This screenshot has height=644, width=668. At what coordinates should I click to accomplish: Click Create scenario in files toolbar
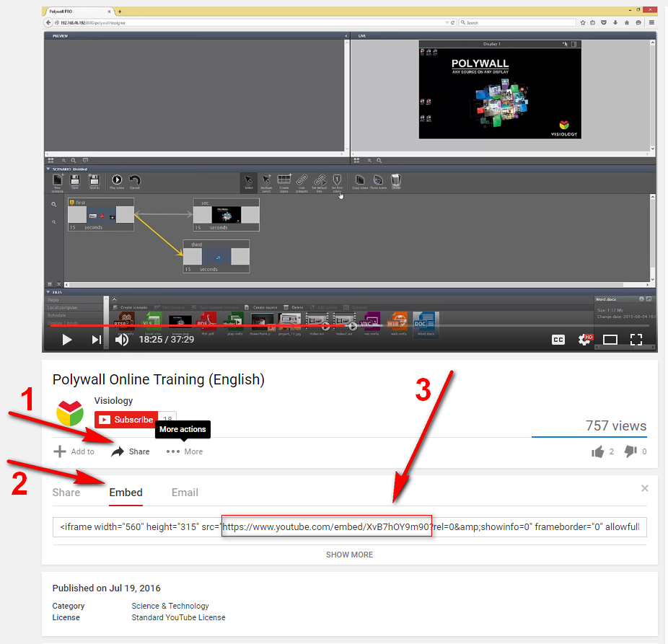(x=130, y=307)
